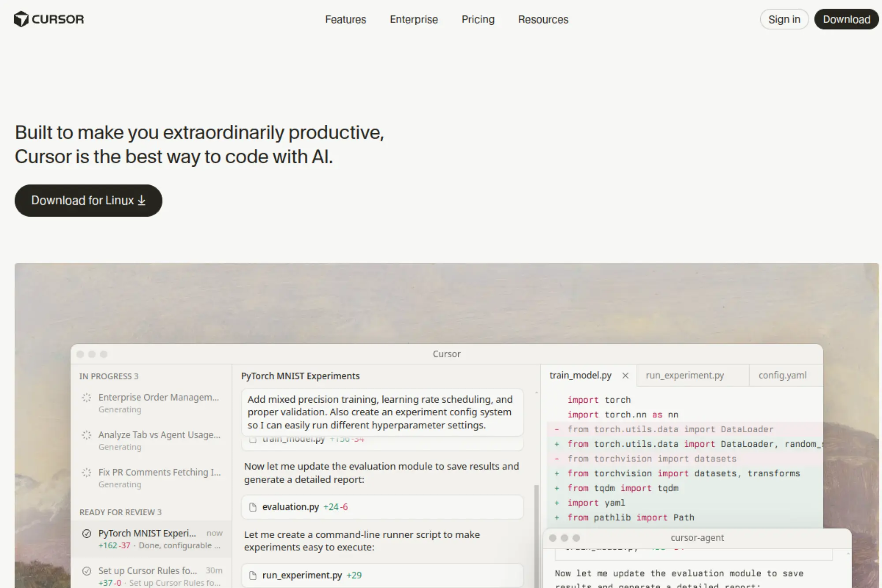
Task: Click checkmark icon beside Set up Cursor Rules
Action: (x=86, y=571)
